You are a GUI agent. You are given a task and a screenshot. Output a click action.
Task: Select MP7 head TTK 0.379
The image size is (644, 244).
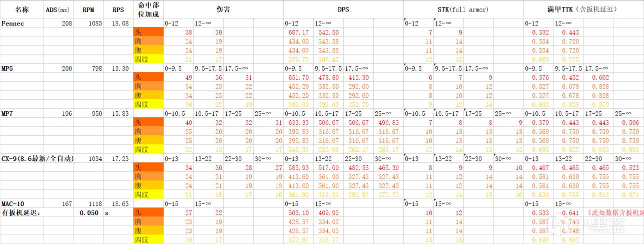[541, 122]
